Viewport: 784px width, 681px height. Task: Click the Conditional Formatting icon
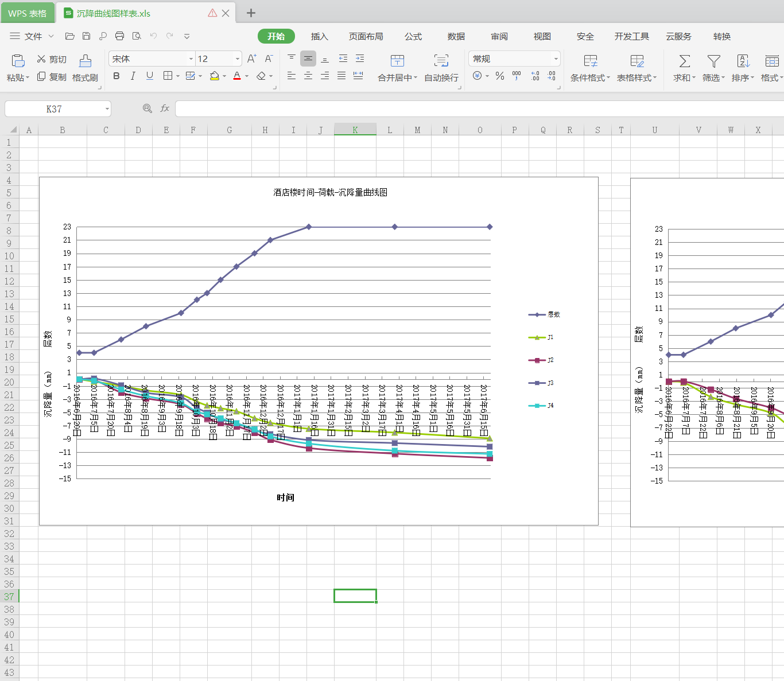click(x=590, y=61)
